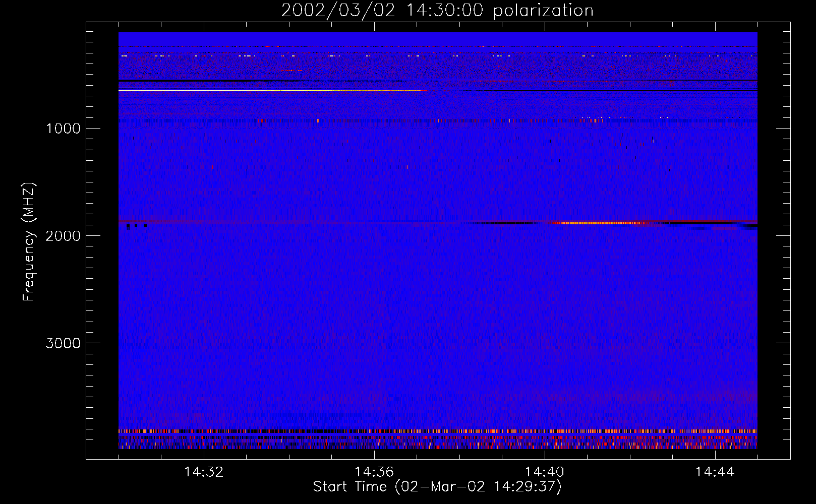This screenshot has height=504, width=816.
Task: Click the 14:36 time tick label
Action: [x=374, y=472]
